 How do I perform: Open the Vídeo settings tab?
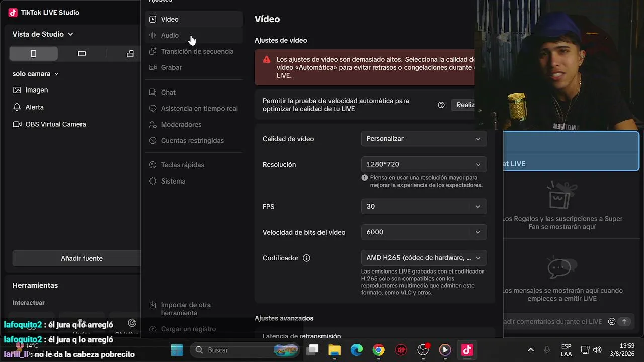(x=194, y=19)
